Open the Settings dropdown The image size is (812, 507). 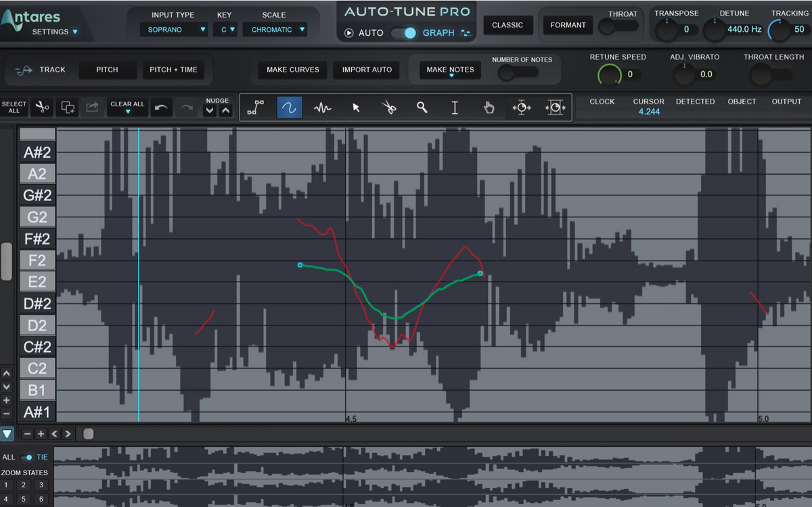click(x=55, y=32)
